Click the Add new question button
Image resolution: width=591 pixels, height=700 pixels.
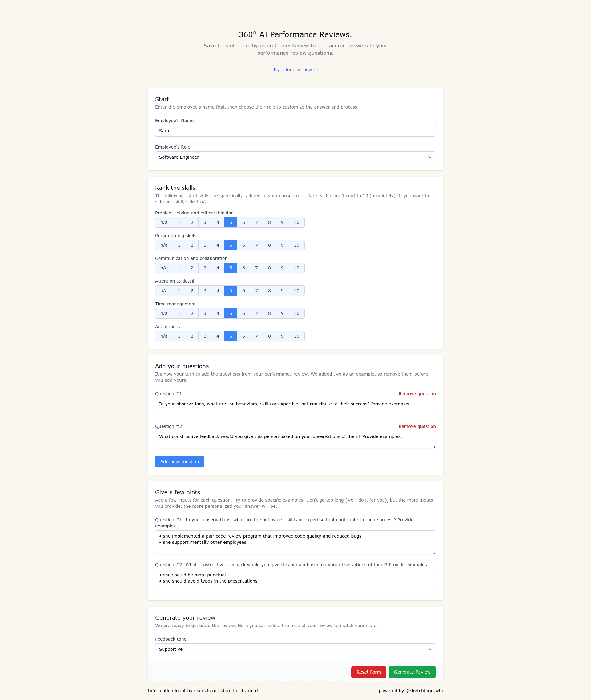(179, 462)
